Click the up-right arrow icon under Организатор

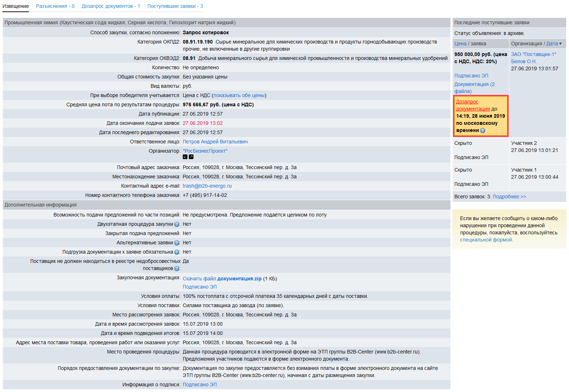pos(191,157)
